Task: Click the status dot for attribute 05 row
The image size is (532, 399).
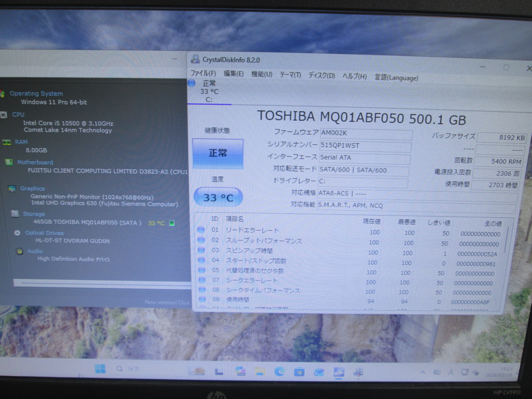Action: (201, 270)
